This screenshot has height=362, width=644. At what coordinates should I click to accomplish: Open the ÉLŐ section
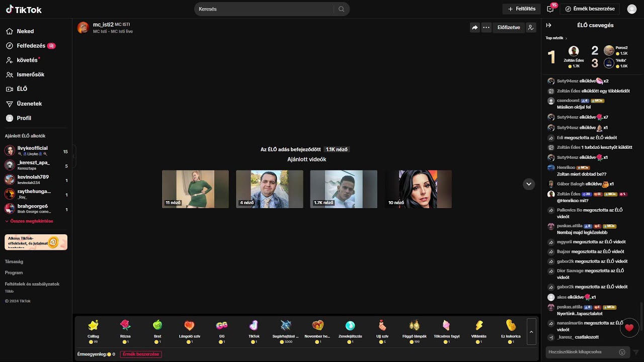[x=17, y=89]
